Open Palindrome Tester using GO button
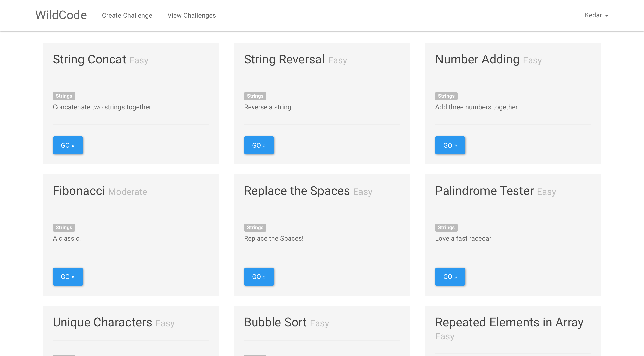Image resolution: width=644 pixels, height=356 pixels. coord(450,277)
